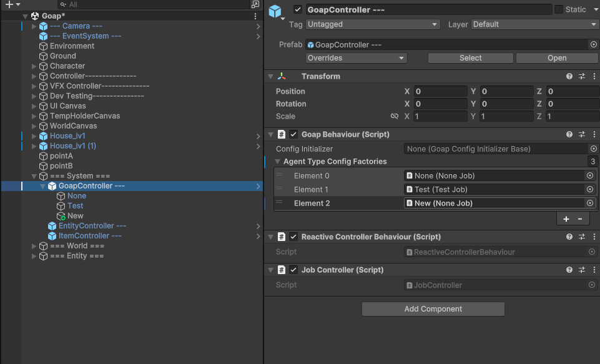The image size is (600, 364).
Task: Disable the Goap Behaviour script checkbox
Action: (293, 134)
